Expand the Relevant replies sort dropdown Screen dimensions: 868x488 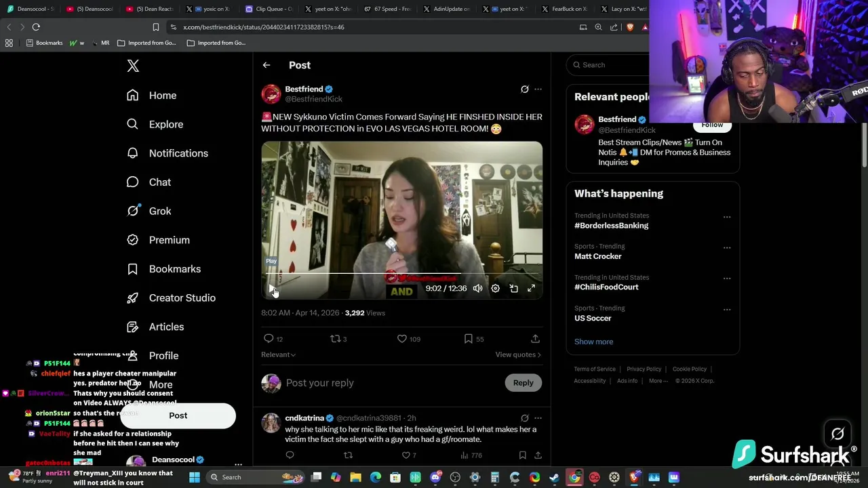coord(278,354)
